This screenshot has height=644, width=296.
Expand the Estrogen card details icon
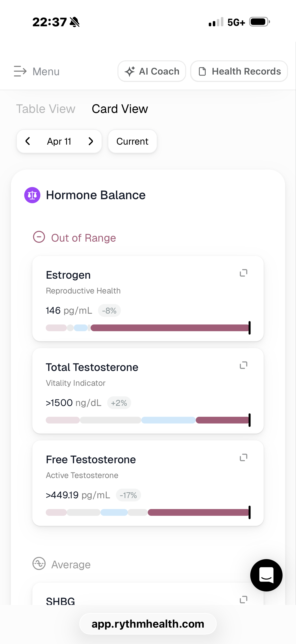pyautogui.click(x=243, y=273)
